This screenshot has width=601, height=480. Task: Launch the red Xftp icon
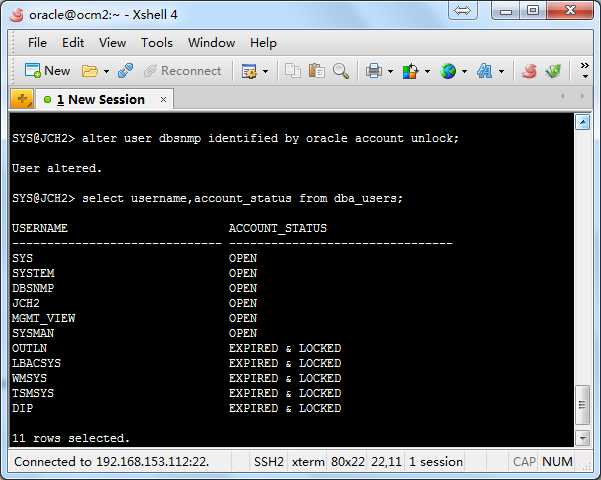point(529,71)
